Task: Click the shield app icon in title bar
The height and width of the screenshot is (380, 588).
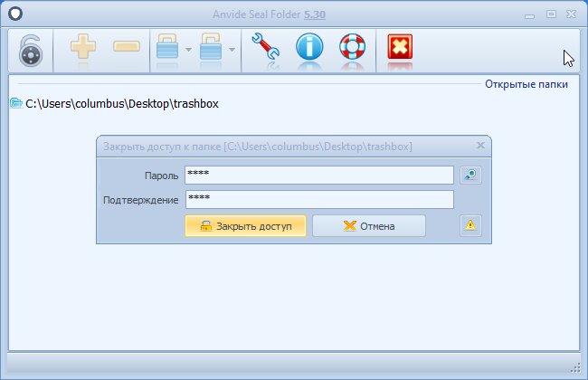Action: click(15, 14)
